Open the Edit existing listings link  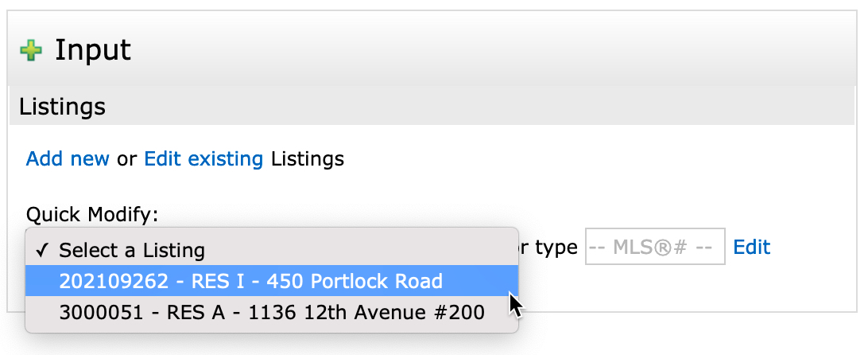pyautogui.click(x=203, y=159)
